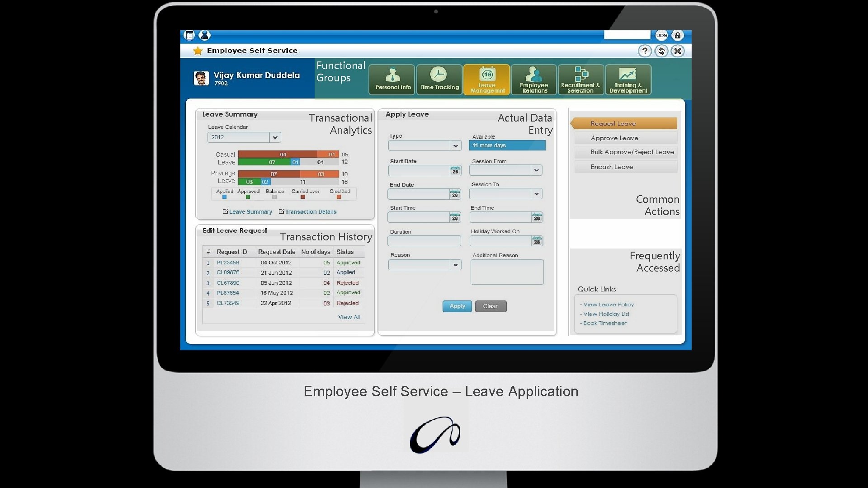
Task: Click the Additional Reason text box
Action: click(507, 272)
